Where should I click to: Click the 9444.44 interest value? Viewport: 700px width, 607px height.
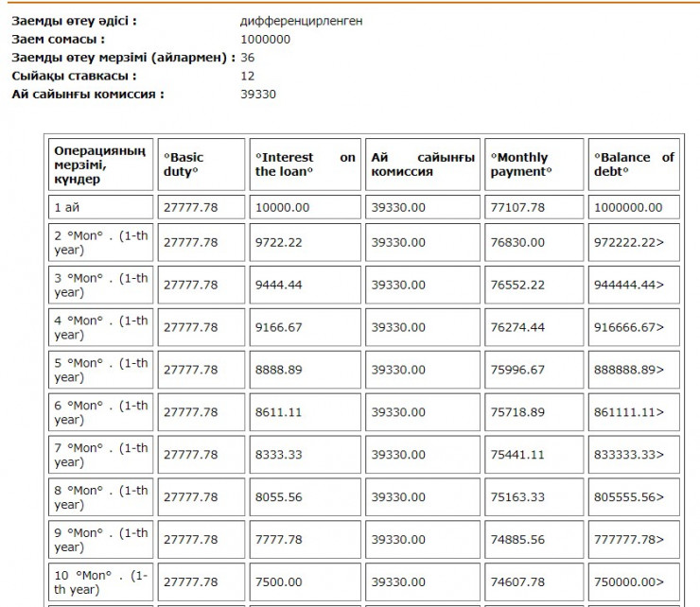point(279,285)
